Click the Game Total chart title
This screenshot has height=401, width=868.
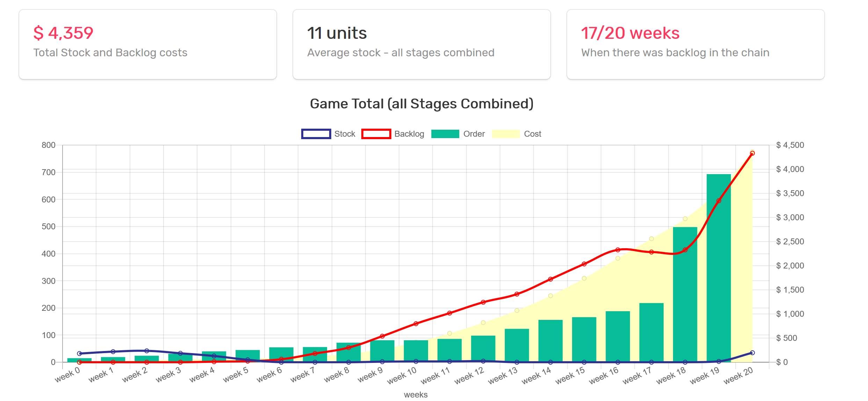[421, 104]
